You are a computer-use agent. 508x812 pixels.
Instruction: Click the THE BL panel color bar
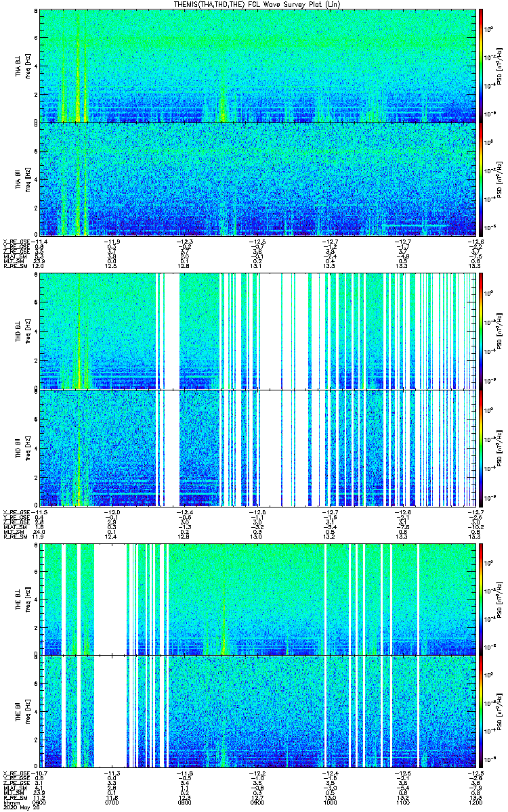(x=481, y=599)
